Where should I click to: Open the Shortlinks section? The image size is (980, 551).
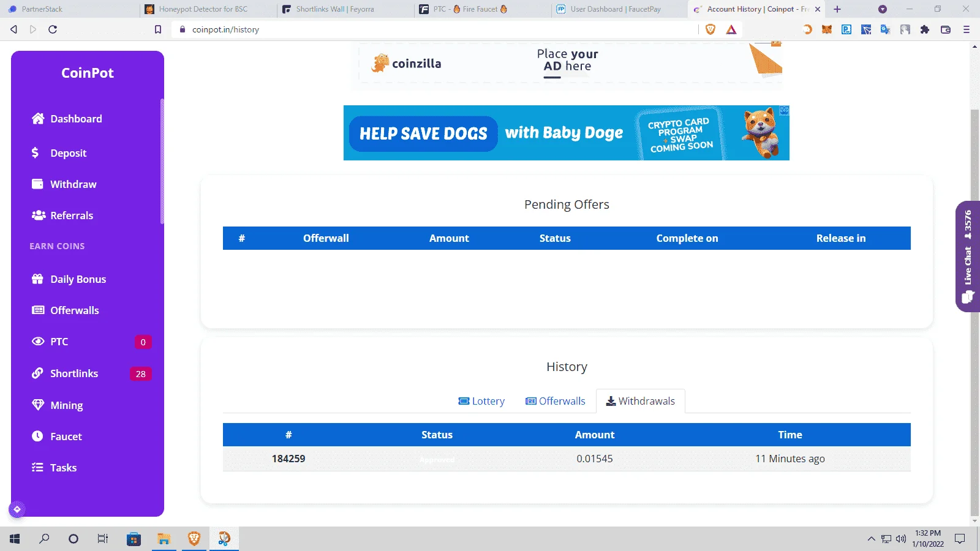[x=64, y=373]
